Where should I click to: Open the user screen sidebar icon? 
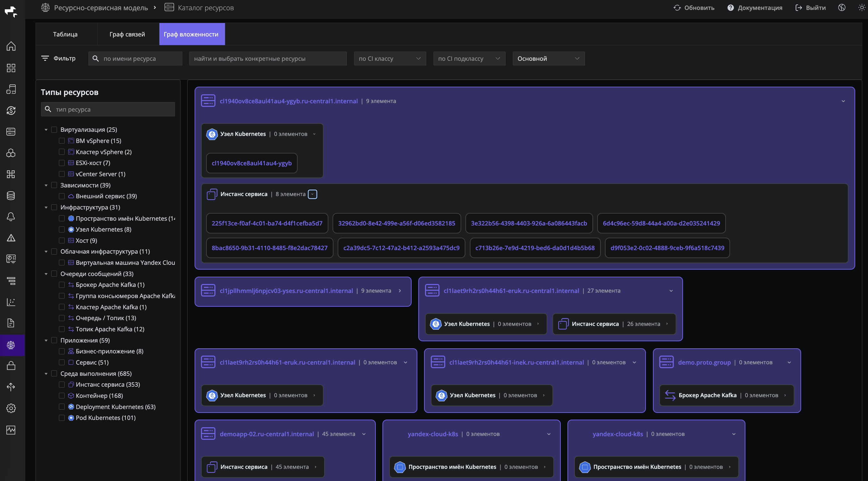tap(11, 259)
